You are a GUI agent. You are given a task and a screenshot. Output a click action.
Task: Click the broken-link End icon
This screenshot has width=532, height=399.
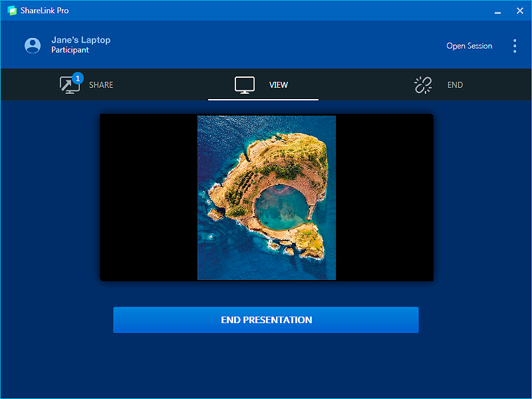(424, 85)
